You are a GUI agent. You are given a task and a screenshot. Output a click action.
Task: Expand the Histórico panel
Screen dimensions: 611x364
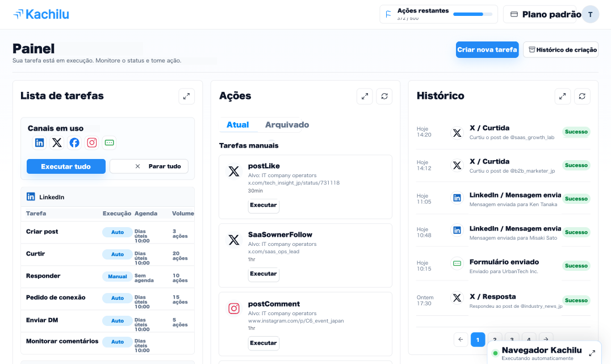pos(563,97)
